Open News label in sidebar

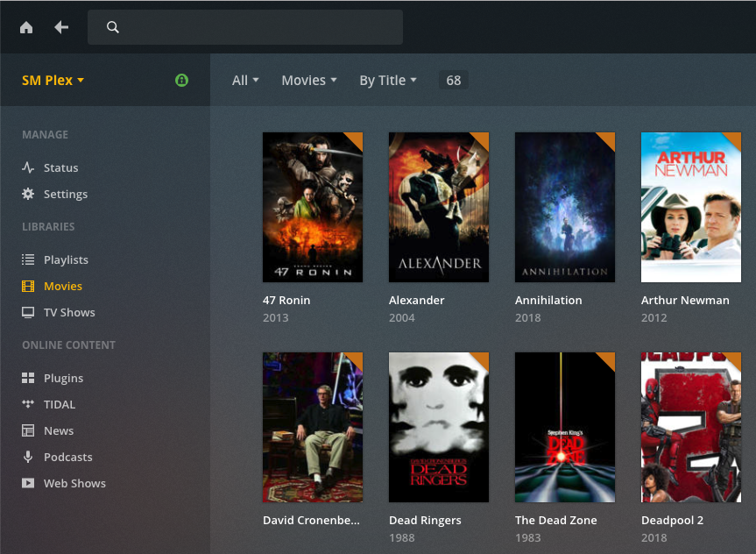59,430
